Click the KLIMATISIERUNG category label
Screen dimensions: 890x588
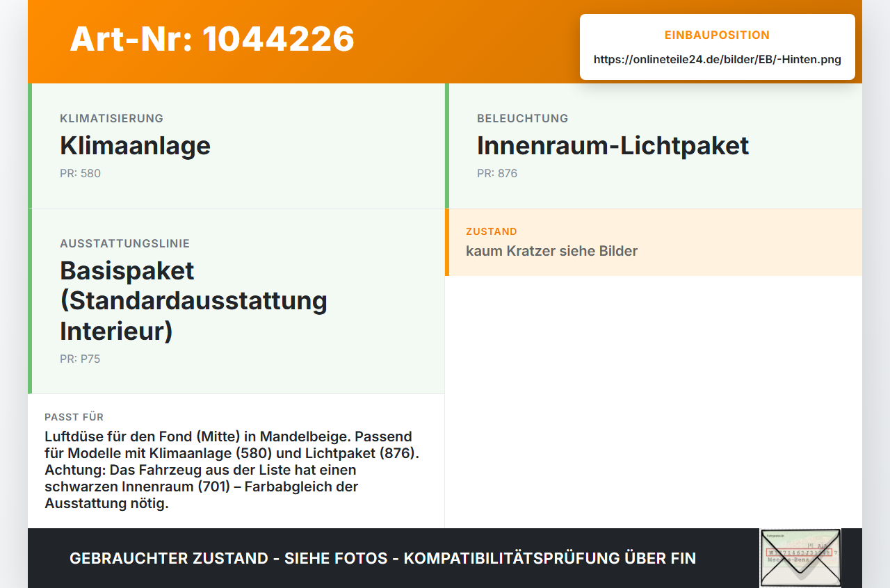tap(111, 119)
